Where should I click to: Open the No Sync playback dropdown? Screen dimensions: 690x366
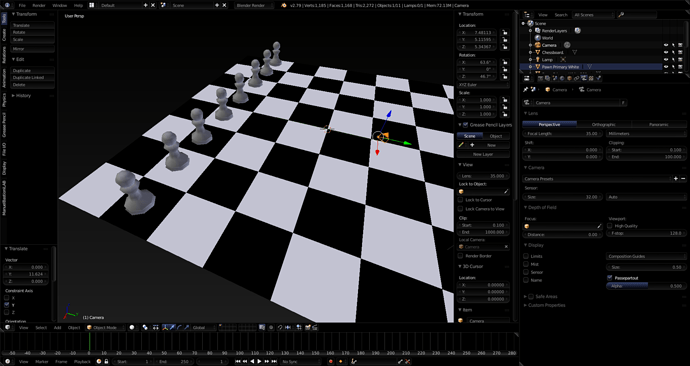pos(300,362)
